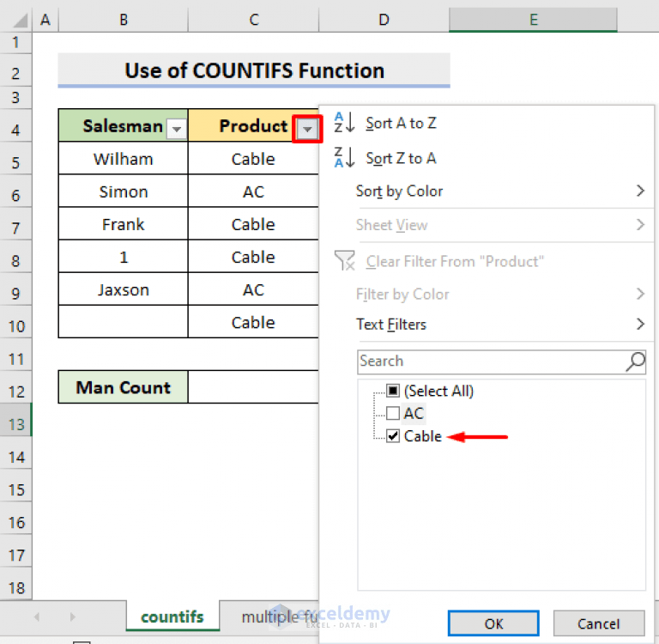The image size is (659, 644).
Task: Click the empty cell beside Man Count
Action: point(253,387)
